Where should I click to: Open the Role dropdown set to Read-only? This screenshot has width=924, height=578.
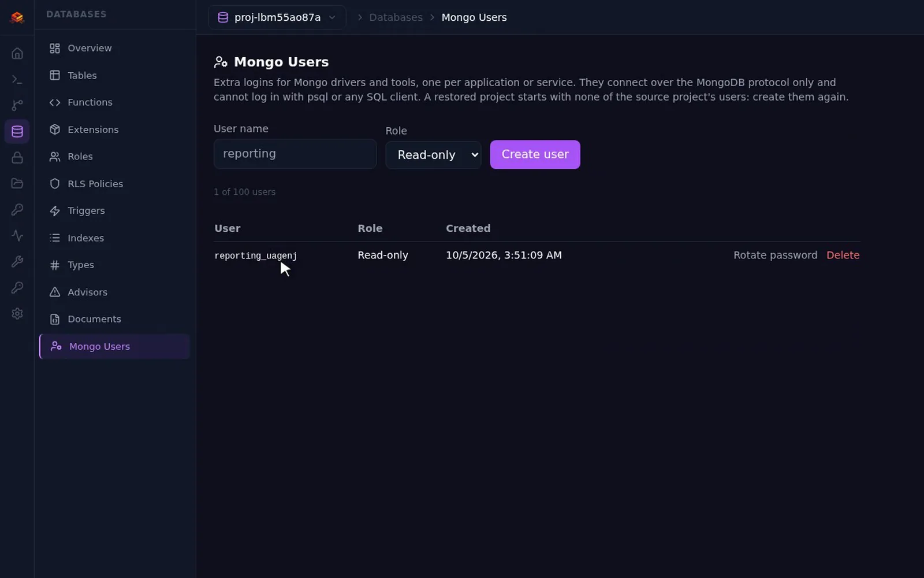pyautogui.click(x=433, y=155)
